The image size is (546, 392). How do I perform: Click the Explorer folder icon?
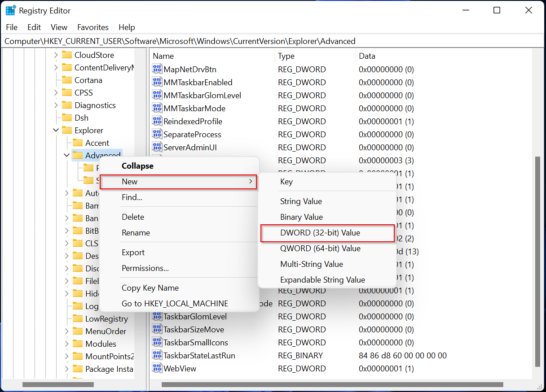pyautogui.click(x=67, y=130)
